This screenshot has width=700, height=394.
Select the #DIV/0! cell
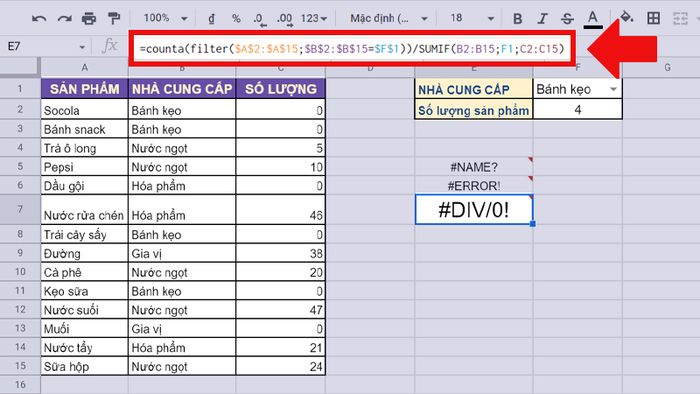474,209
